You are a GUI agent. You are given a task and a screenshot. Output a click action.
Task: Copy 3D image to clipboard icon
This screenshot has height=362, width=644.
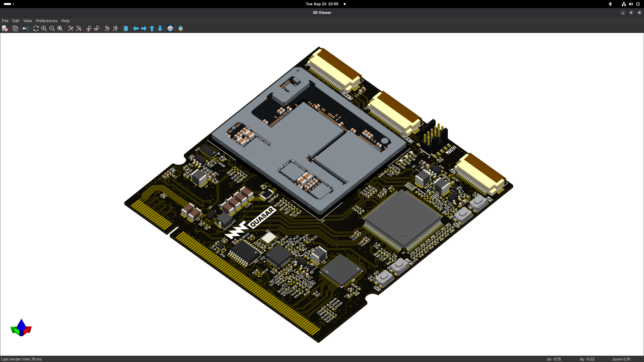pos(15,28)
